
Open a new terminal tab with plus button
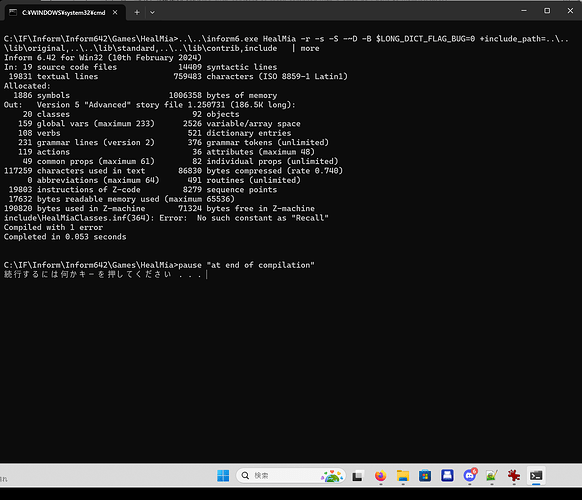click(137, 12)
